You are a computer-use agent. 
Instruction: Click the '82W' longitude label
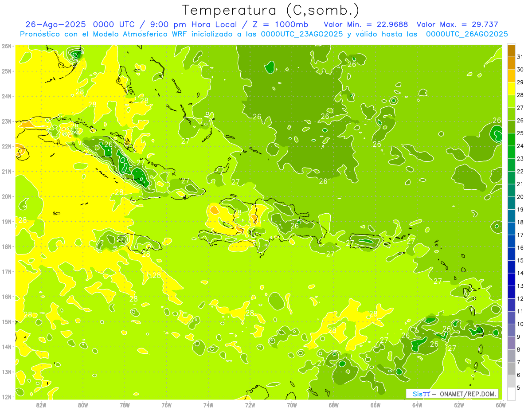pyautogui.click(x=41, y=405)
